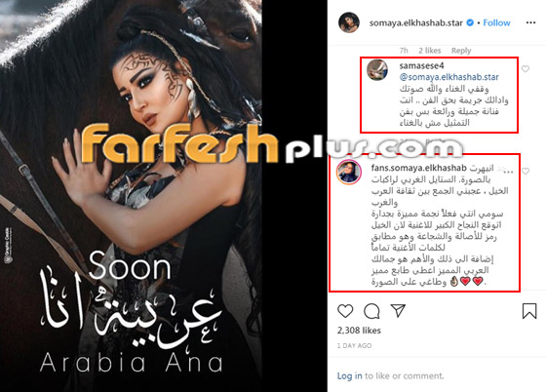Open fans.somaya.elkhashab avatar
The width and height of the screenshot is (546, 392).
349,172
